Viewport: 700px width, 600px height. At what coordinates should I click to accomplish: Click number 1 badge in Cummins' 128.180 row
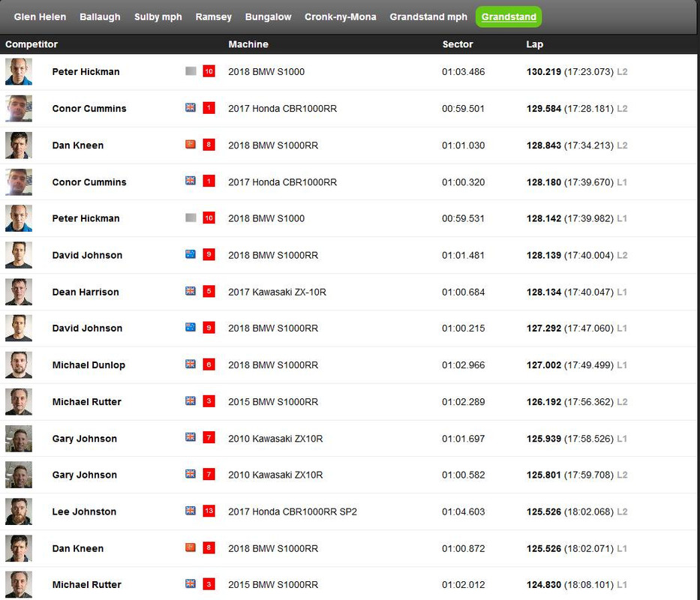(x=209, y=181)
